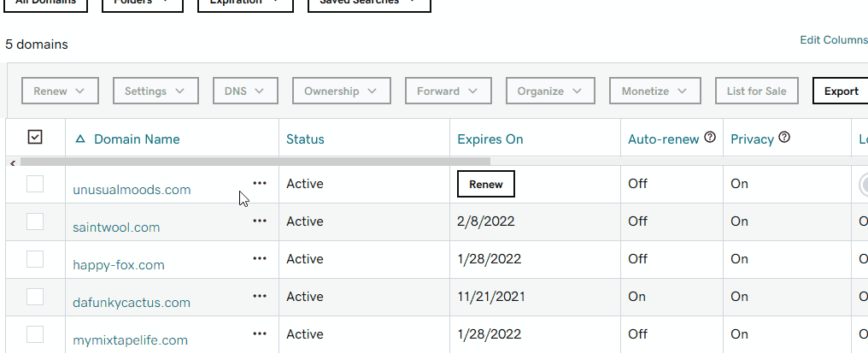
Task: Open dafunkycactus.com domain link
Action: pyautogui.click(x=132, y=303)
